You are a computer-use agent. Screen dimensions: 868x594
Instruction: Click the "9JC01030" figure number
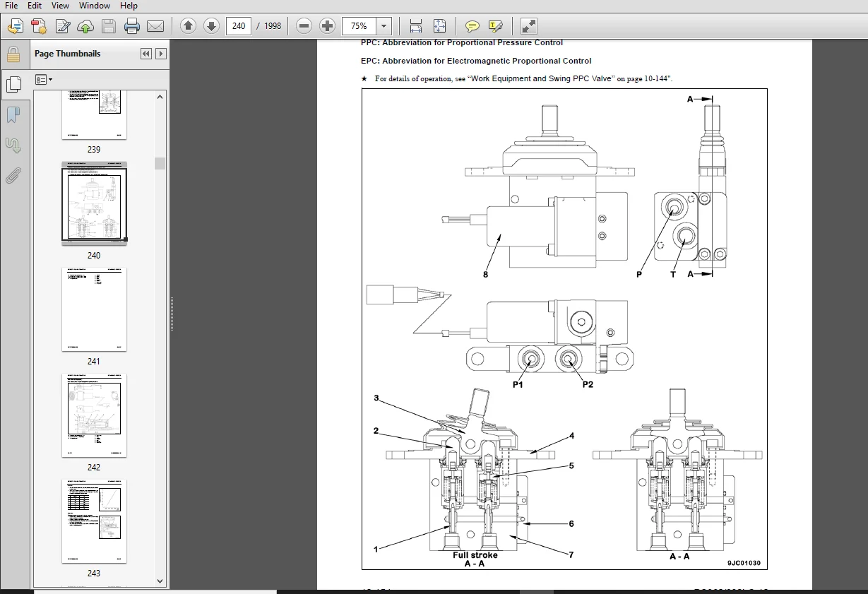(x=744, y=563)
